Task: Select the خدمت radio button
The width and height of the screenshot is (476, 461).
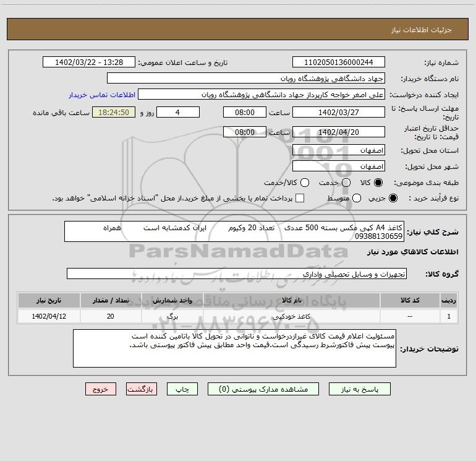Action: coord(346,183)
